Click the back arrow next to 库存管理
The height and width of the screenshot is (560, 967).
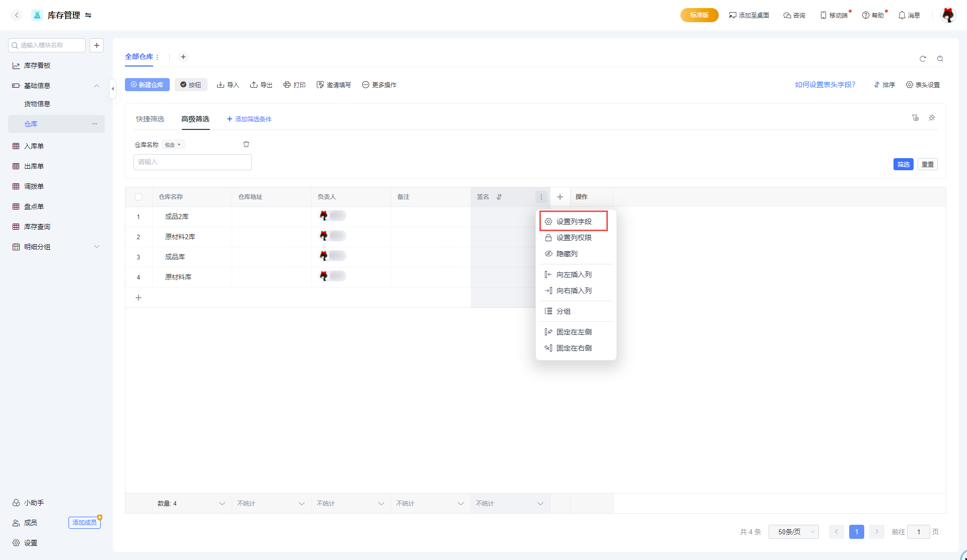point(17,15)
